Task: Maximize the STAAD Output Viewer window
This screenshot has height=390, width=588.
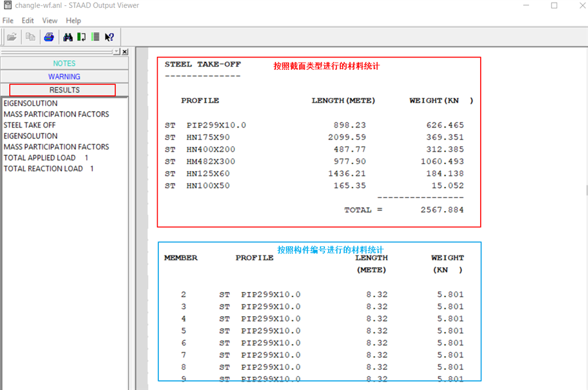Action: pos(554,6)
